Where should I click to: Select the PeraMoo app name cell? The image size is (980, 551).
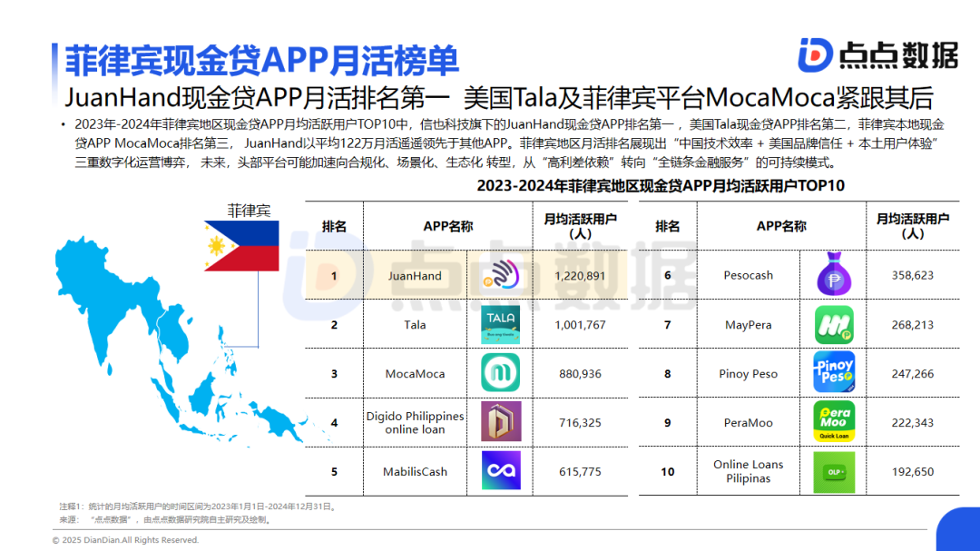click(x=748, y=422)
